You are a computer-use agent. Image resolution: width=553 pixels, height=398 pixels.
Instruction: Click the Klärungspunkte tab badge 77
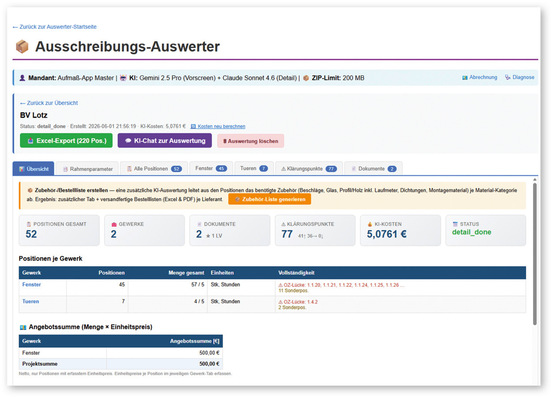pyautogui.click(x=331, y=169)
